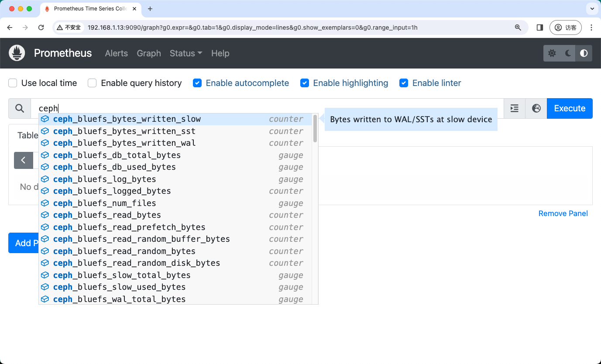Click cube icon for ceph_bluefs_db_total_bytes
Image resolution: width=601 pixels, height=364 pixels.
pyautogui.click(x=45, y=155)
